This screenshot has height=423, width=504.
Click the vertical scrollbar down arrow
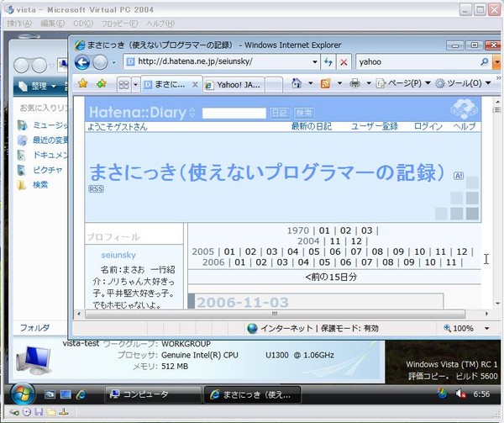(497, 304)
